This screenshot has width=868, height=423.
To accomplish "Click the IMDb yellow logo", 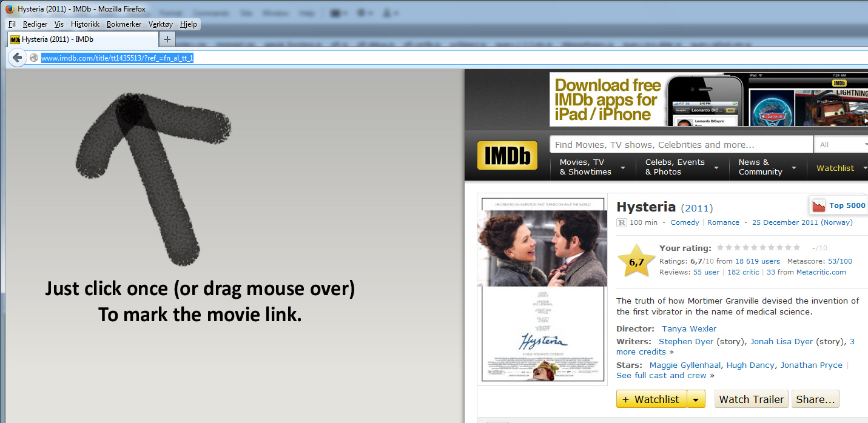I will 507,155.
